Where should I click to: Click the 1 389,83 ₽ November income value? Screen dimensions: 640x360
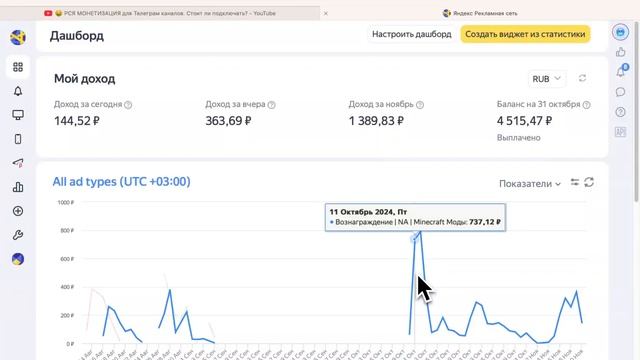coord(376,121)
